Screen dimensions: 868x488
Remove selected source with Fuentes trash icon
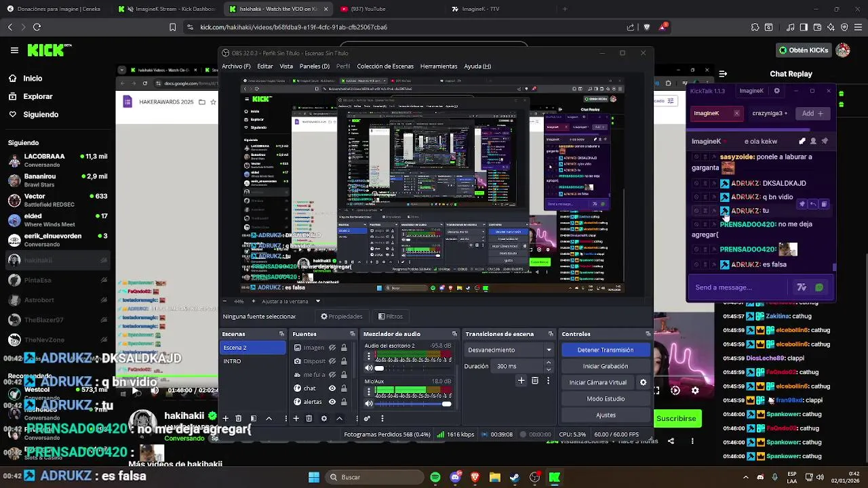[x=309, y=418]
